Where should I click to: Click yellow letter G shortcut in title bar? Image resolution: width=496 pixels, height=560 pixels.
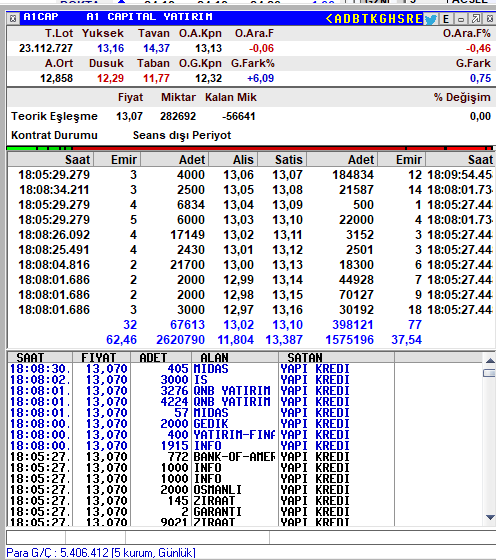(x=383, y=19)
